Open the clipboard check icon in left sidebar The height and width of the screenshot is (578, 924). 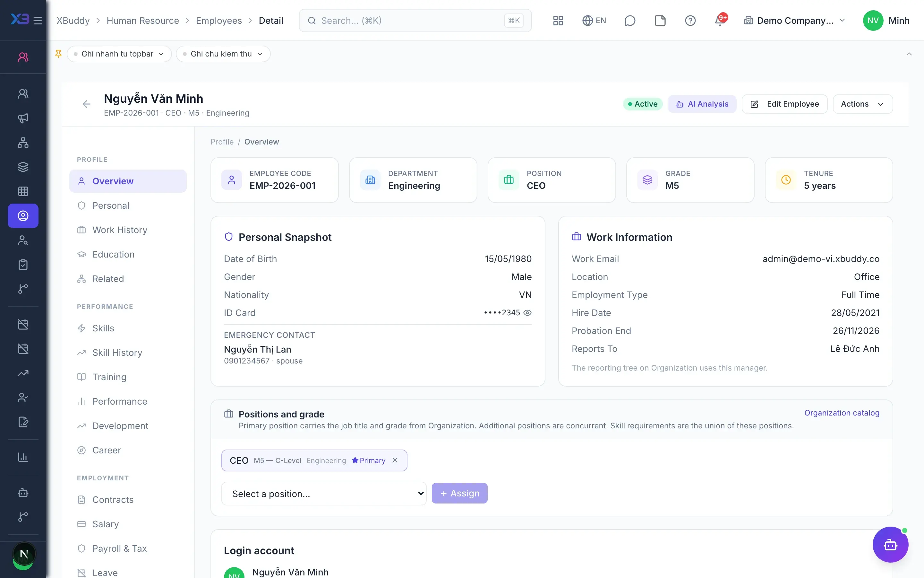[x=23, y=265]
